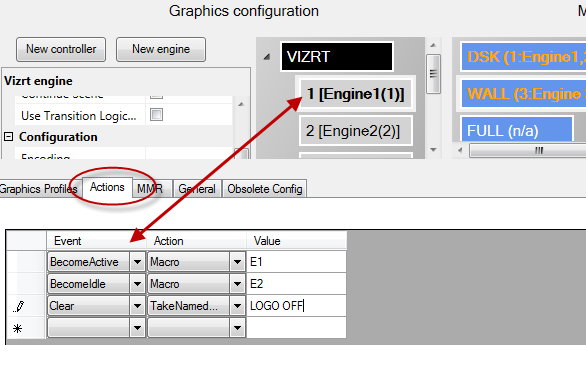Viewport: 586px width, 370px height.
Task: Switch to the Obsolete Config tab
Action: 265,189
